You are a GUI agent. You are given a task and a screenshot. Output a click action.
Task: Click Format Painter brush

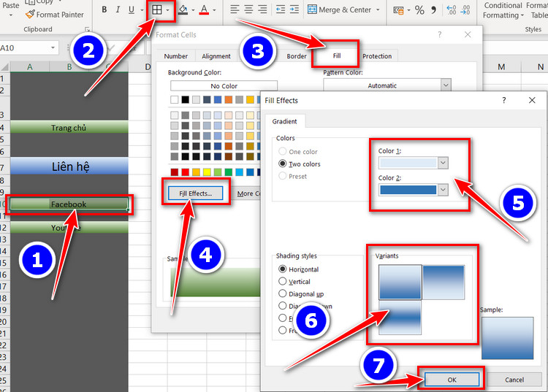pos(55,15)
